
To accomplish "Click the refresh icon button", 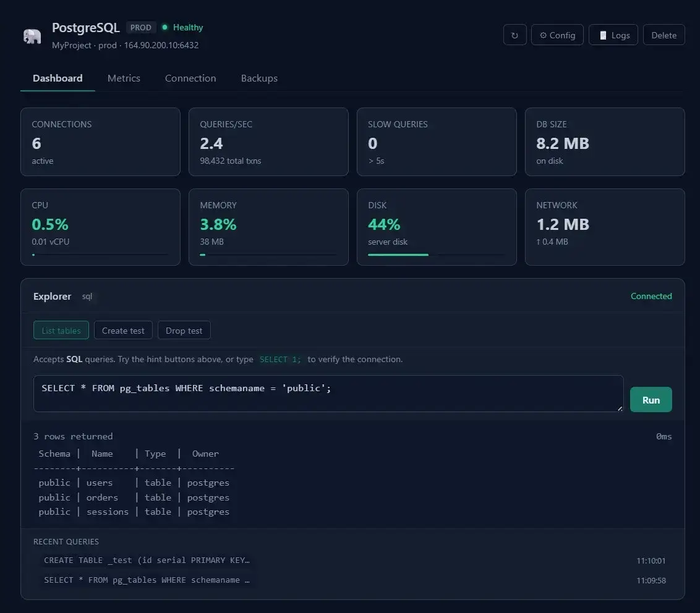I will click(514, 35).
